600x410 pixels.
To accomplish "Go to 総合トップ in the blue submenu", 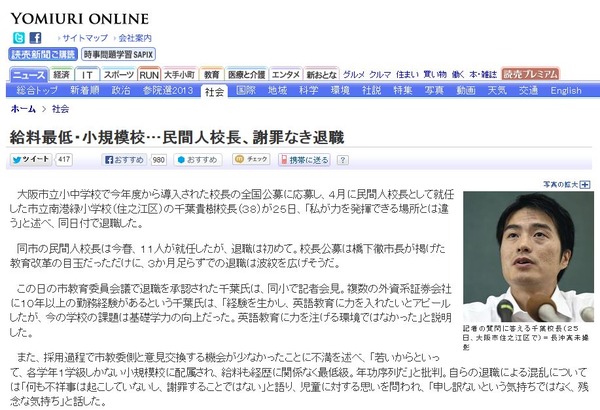I will 37,90.
